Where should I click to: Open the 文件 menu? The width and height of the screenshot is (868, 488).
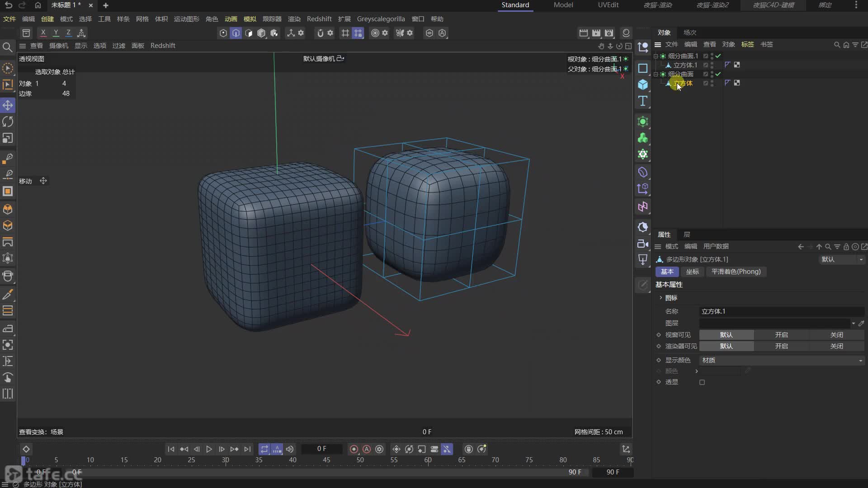[9, 19]
